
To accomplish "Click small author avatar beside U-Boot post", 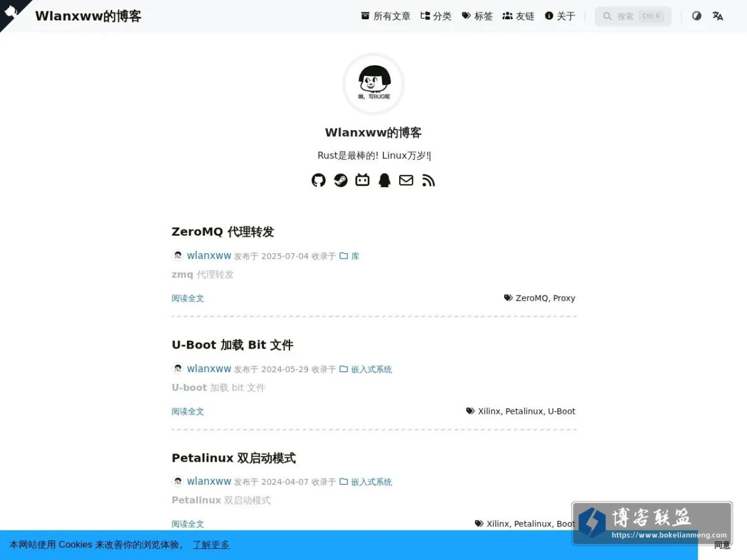I will (177, 368).
